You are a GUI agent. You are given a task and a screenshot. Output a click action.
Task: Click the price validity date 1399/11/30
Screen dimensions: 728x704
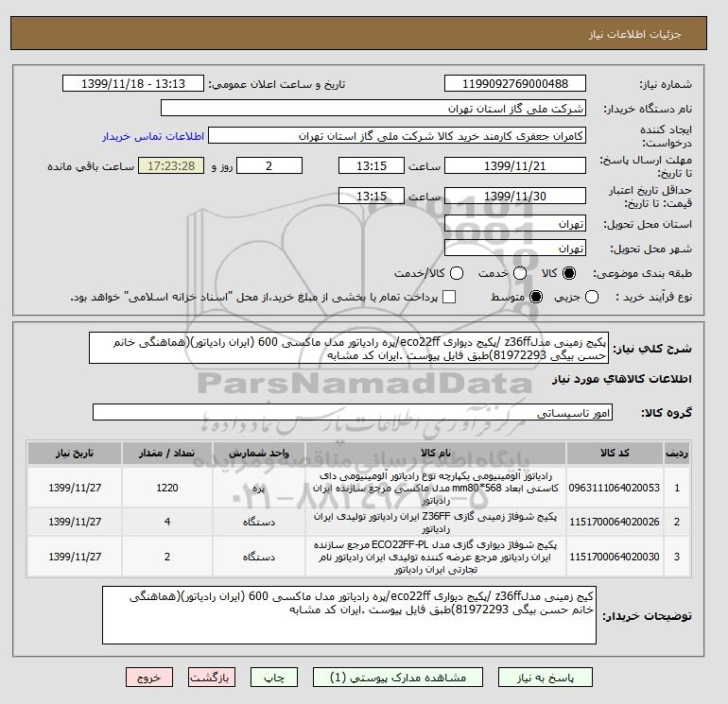point(515,196)
